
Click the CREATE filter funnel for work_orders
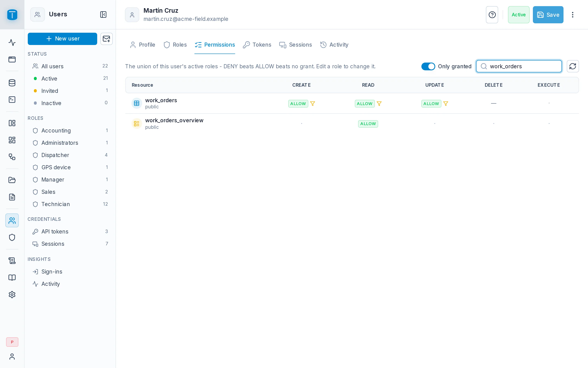click(x=313, y=104)
